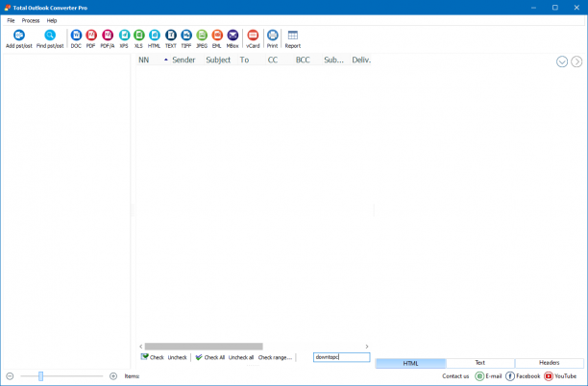Convert to EML format icon
588x386 pixels.
pyautogui.click(x=217, y=36)
